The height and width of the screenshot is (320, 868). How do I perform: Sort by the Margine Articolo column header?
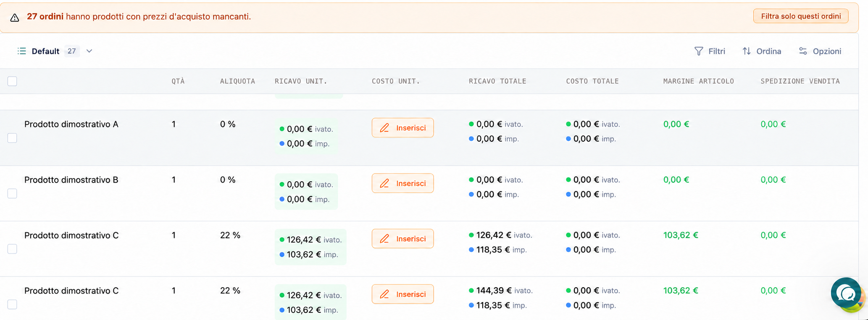(x=698, y=81)
